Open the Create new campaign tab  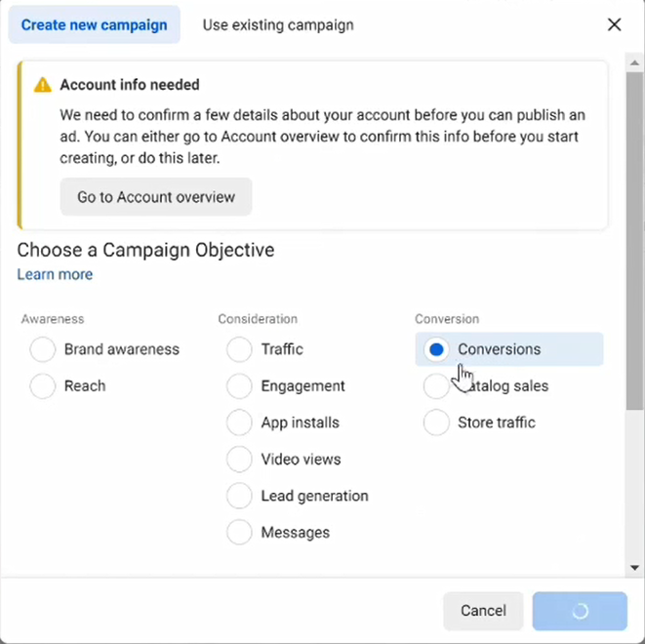95,24
